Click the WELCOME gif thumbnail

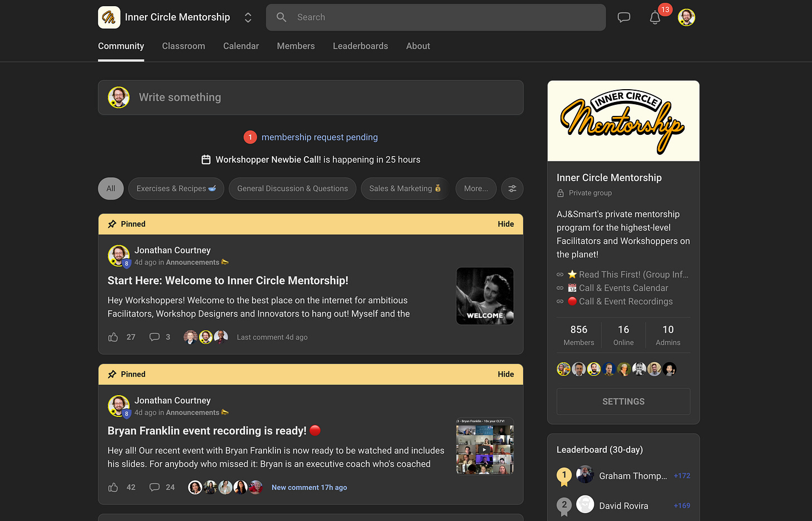click(485, 296)
